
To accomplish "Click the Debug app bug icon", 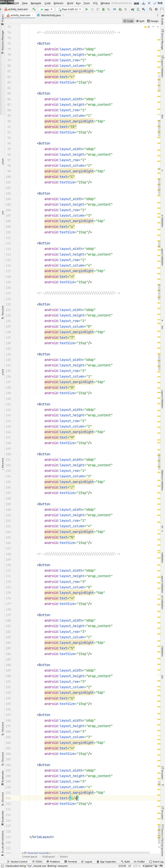I will click(103, 9).
